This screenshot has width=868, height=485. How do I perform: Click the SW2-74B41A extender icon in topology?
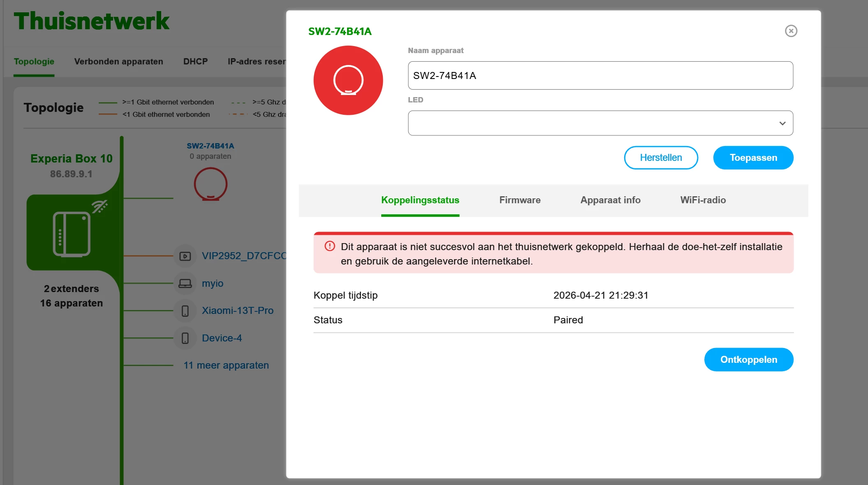211,184
